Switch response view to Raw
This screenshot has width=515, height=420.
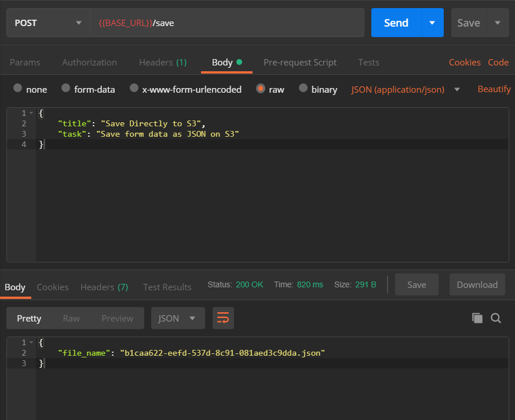(71, 318)
